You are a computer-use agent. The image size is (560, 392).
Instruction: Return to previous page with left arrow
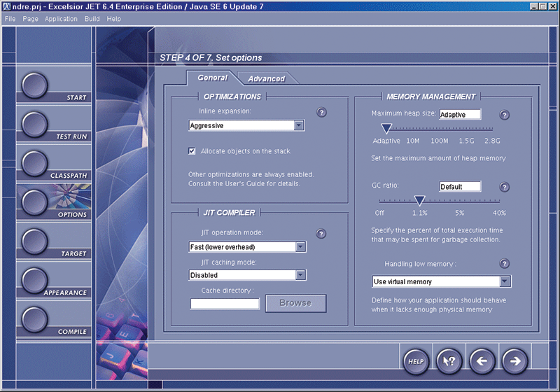coord(482,361)
